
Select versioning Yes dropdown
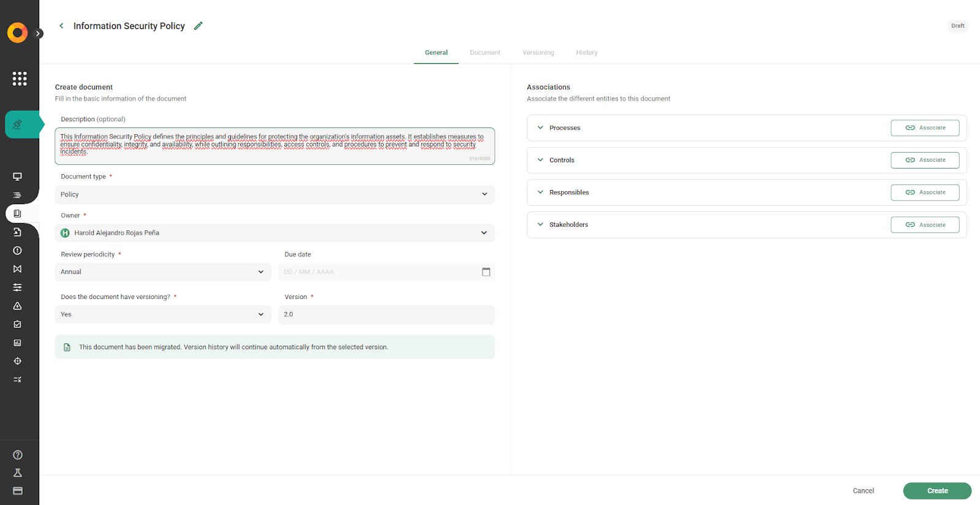point(162,314)
